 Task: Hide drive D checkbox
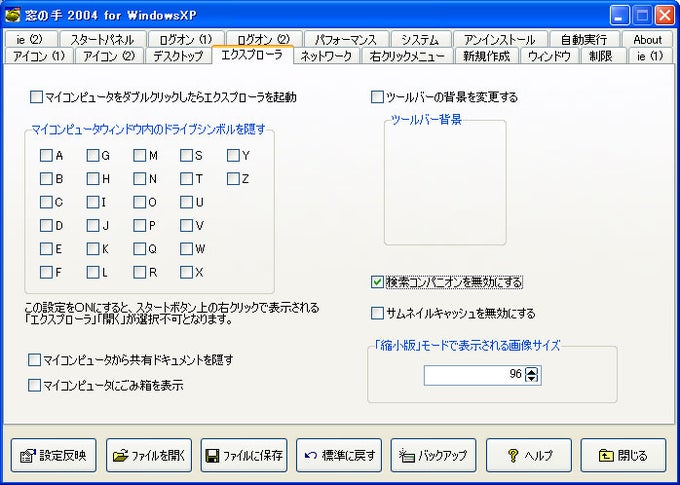(46, 226)
